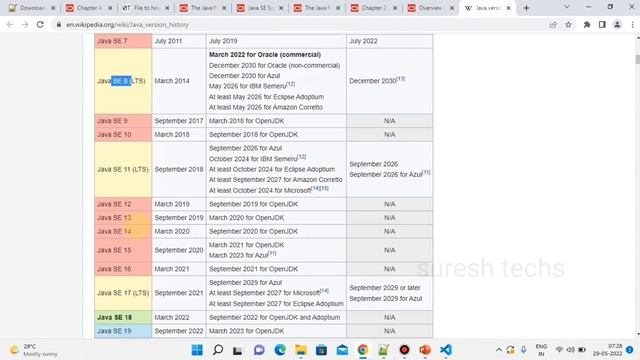Open Visual Studio Code from the taskbar
The width and height of the screenshot is (640, 360).
[x=446, y=350]
